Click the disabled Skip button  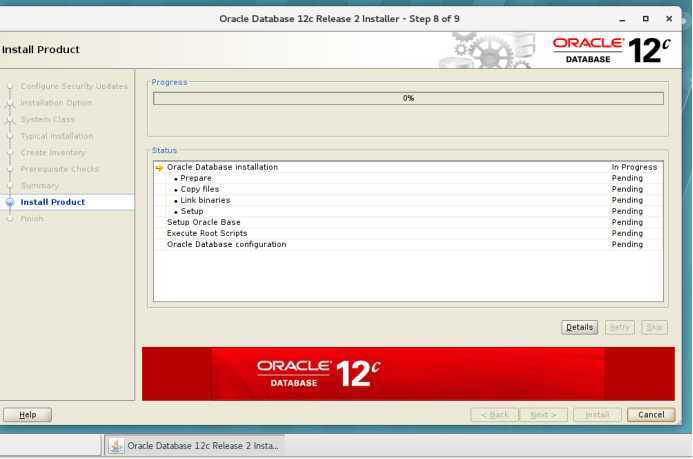[654, 327]
